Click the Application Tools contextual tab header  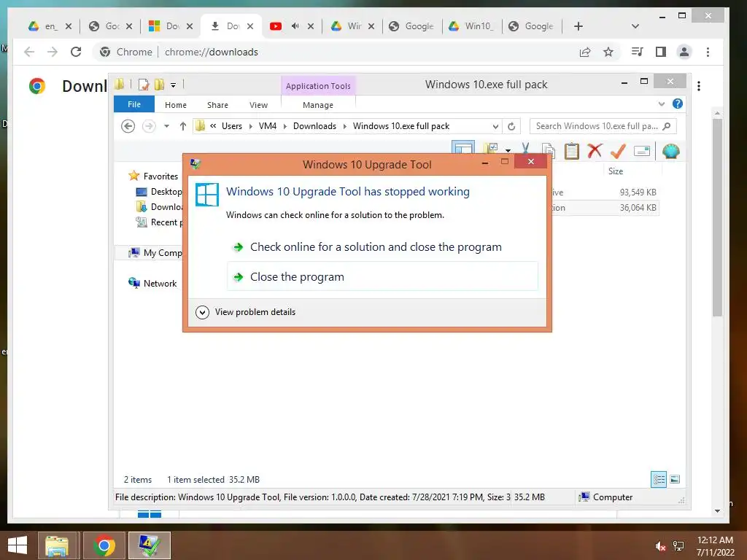point(318,86)
